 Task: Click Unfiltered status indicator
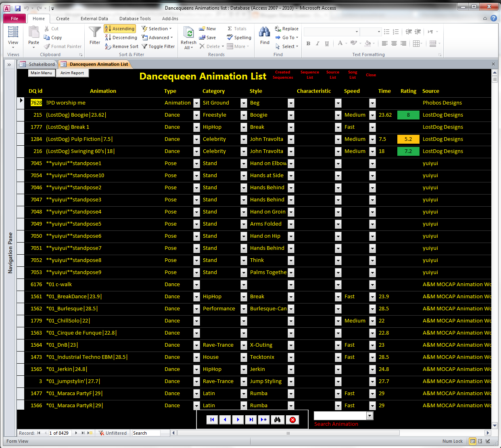pyautogui.click(x=113, y=433)
